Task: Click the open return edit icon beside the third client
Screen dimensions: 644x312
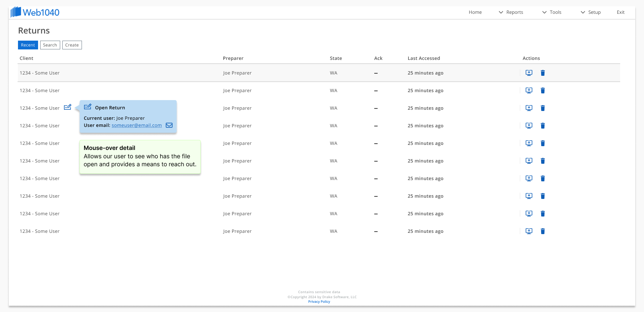Action: pos(67,108)
